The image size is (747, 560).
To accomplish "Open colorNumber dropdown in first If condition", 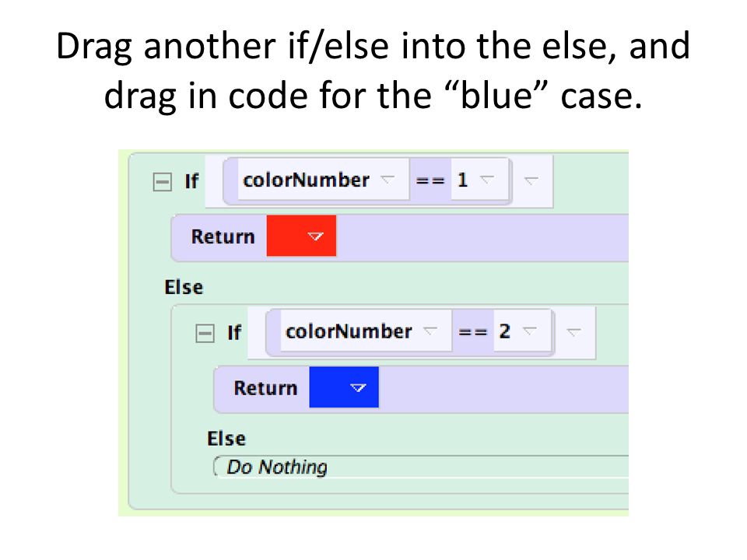I will pos(388,180).
